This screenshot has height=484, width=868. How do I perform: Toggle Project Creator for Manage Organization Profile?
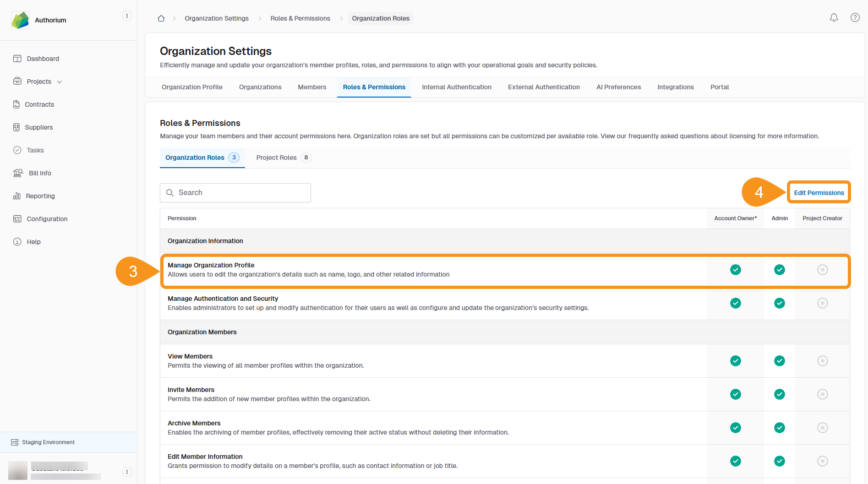pyautogui.click(x=822, y=270)
